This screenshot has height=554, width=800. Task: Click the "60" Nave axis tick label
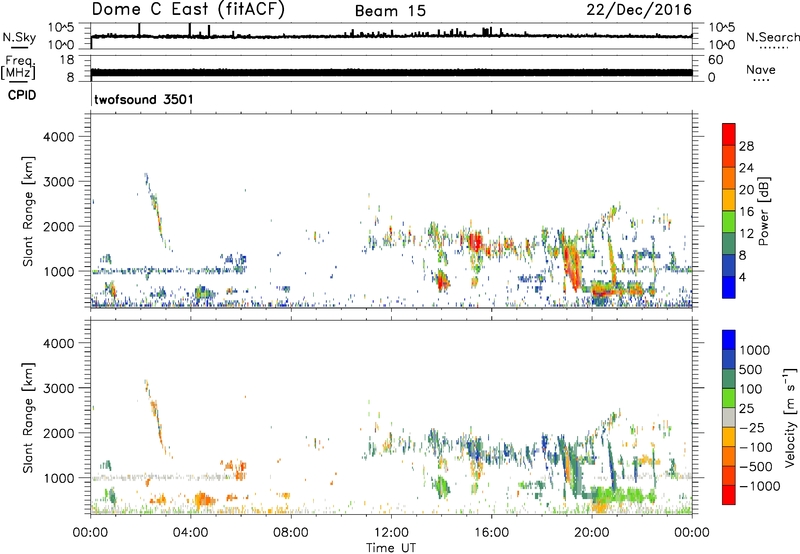point(715,60)
